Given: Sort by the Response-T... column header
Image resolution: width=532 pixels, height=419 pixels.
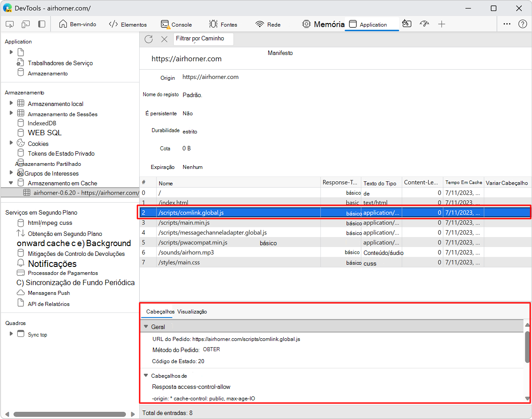Looking at the screenshot, I should (340, 183).
